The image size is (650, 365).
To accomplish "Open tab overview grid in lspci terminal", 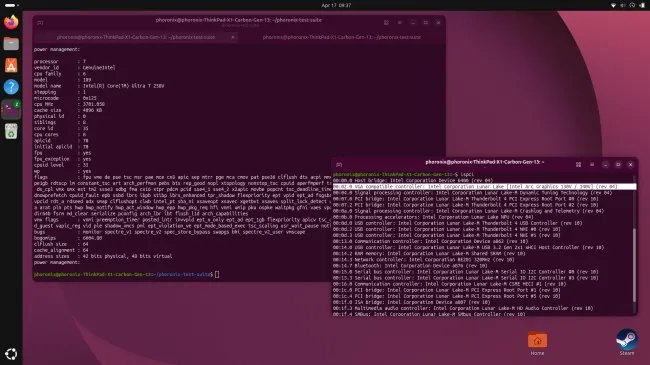I will pos(578,165).
